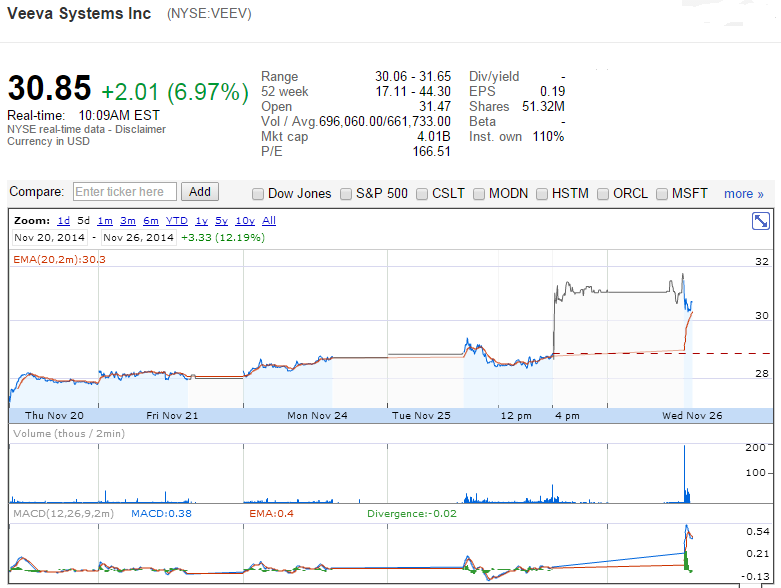Image resolution: width=781 pixels, height=588 pixels.
Task: Set chart zoom to 1m
Action: pos(105,221)
